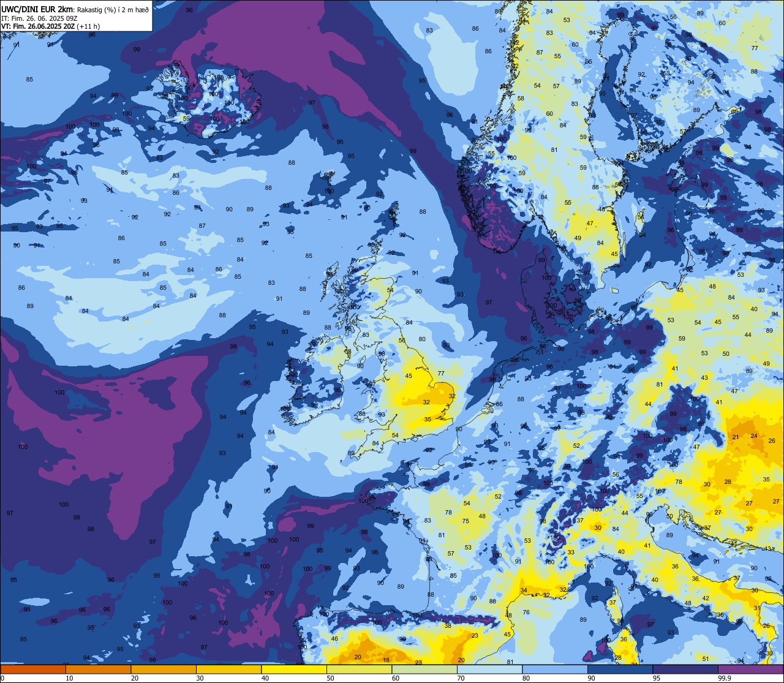Screen dimensions: 784x683
Task: Click the 30–40 gold legend swatch
Action: point(228,670)
